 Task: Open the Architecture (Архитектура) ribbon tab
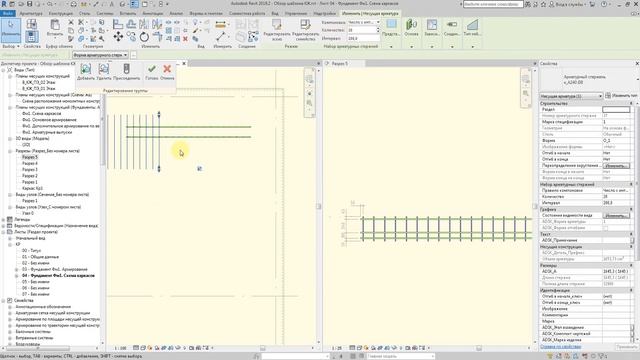coord(31,13)
